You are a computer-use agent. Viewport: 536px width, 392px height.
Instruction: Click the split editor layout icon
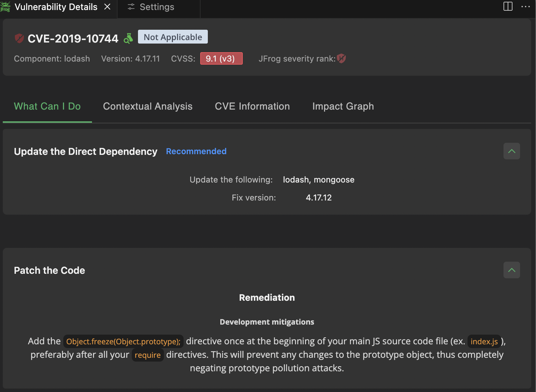(x=508, y=6)
